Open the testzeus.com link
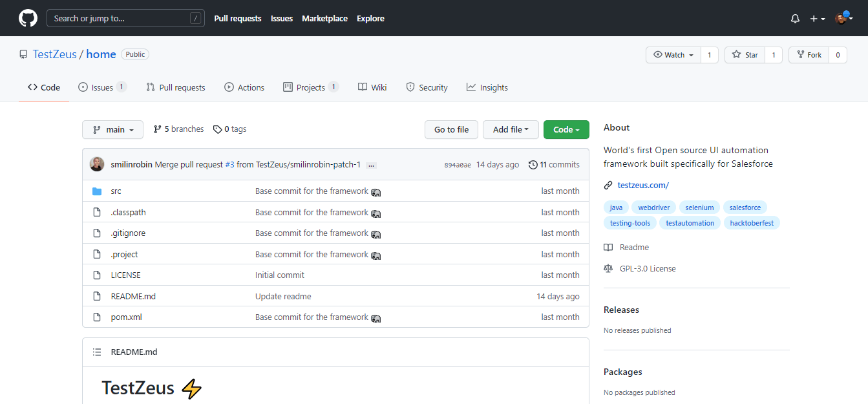 point(642,186)
